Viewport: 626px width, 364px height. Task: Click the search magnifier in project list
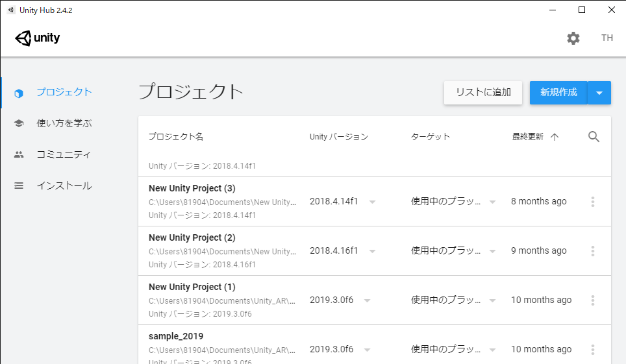[x=594, y=137]
